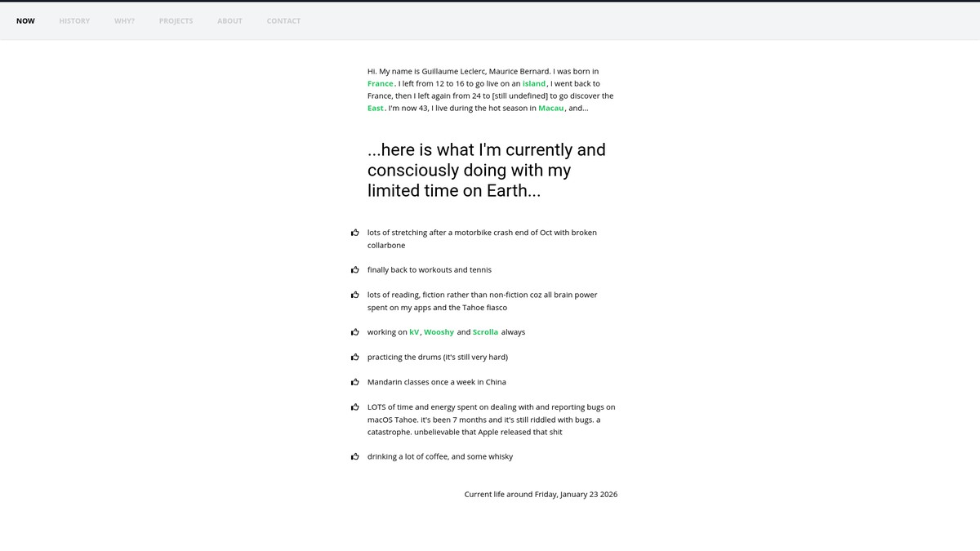The width and height of the screenshot is (980, 551).
Task: Click thumbs-up icon beside macOS Tahoe bugs item
Action: [x=354, y=407]
